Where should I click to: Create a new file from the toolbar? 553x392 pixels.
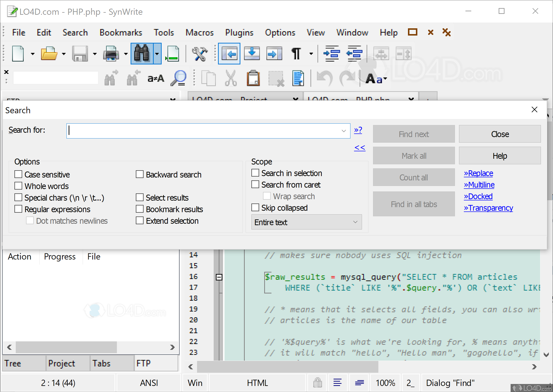(17, 53)
